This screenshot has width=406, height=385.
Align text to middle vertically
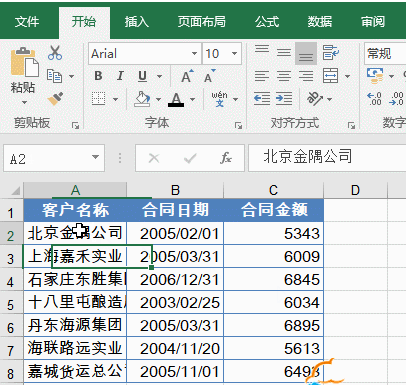[284, 53]
